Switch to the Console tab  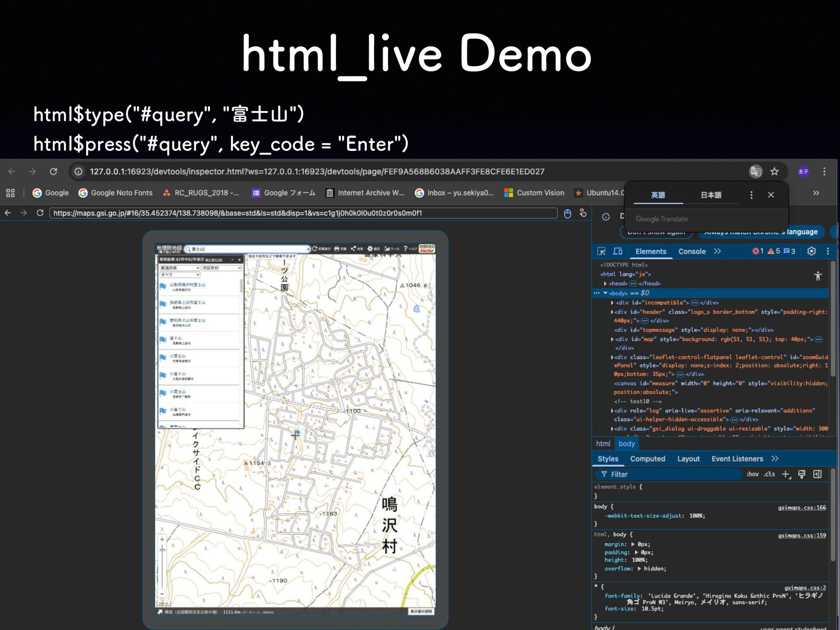692,252
